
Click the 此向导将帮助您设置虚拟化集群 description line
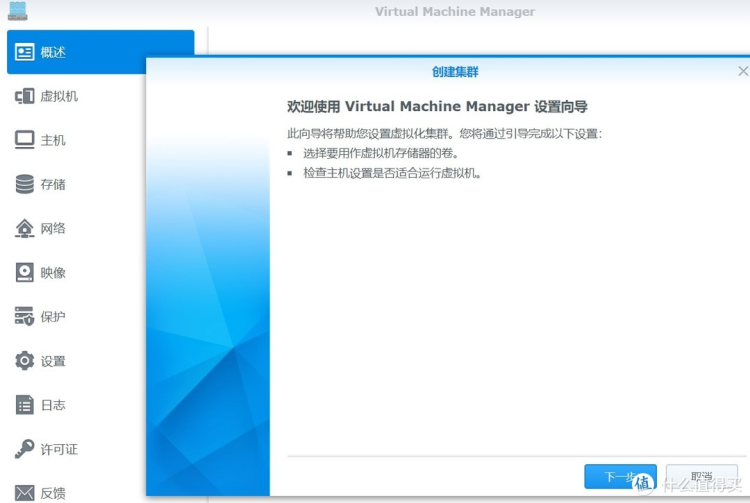[444, 133]
